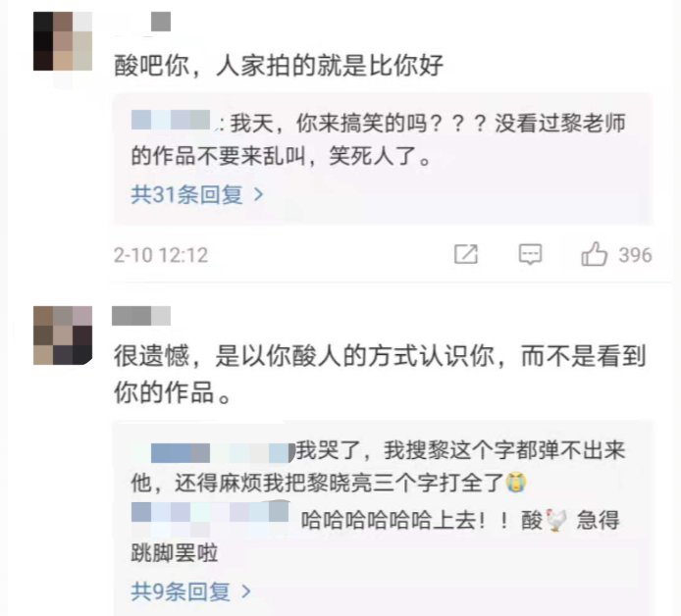The width and height of the screenshot is (681, 616).
Task: Open the first commenter's pixelated avatar
Action: tap(63, 41)
